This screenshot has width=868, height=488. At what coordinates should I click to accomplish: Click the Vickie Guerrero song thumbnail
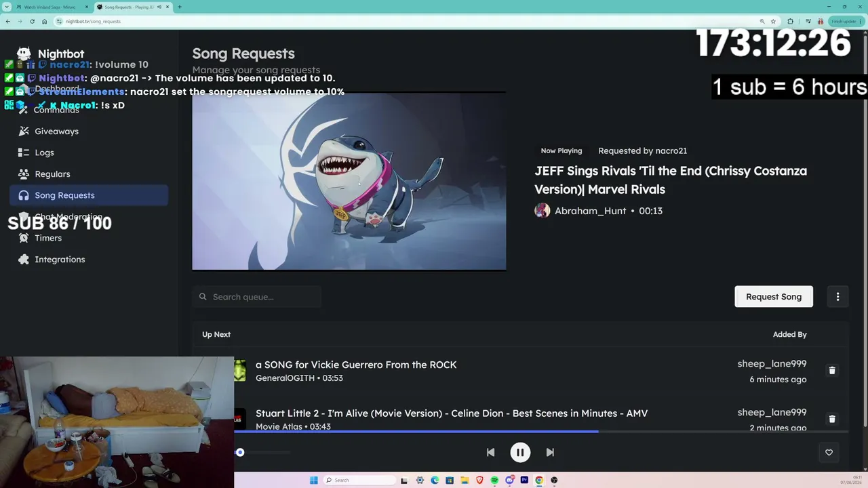coord(240,370)
